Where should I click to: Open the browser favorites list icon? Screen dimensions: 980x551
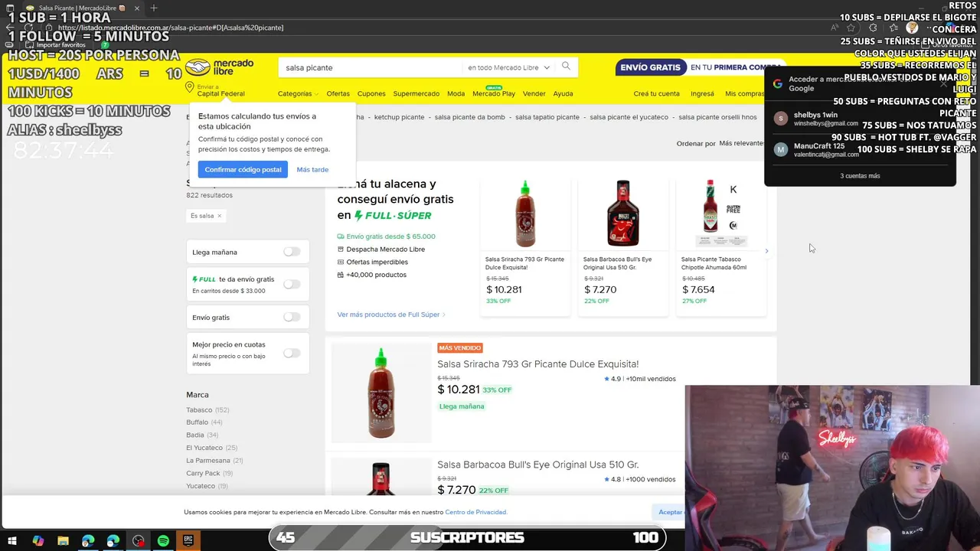pos(893,28)
